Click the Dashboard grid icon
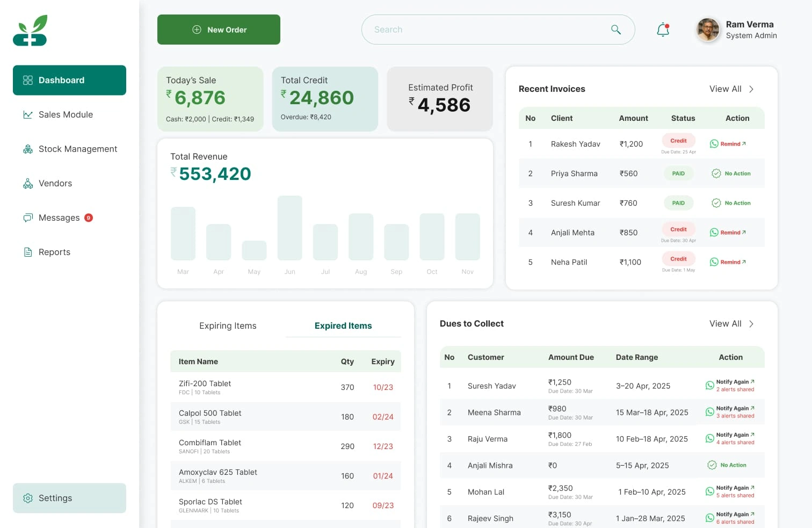This screenshot has height=528, width=812. (28, 80)
